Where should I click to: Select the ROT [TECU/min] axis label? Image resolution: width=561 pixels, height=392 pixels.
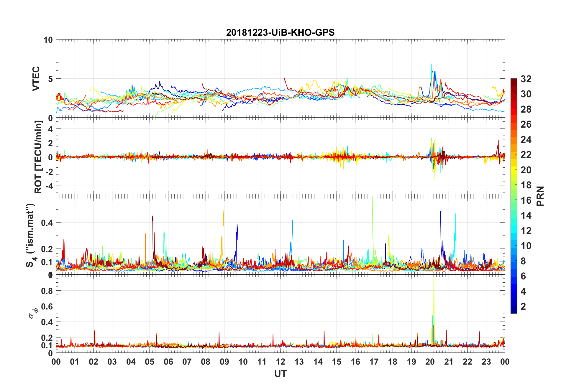point(38,157)
